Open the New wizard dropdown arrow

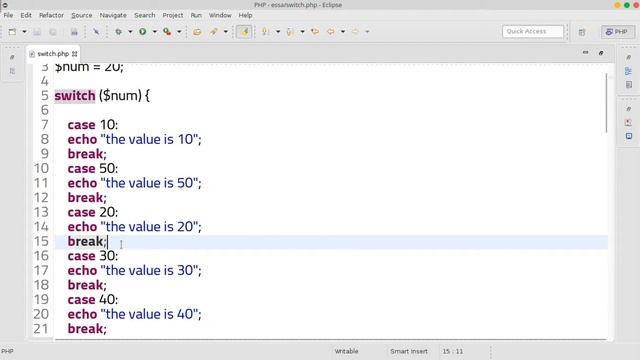(24, 31)
